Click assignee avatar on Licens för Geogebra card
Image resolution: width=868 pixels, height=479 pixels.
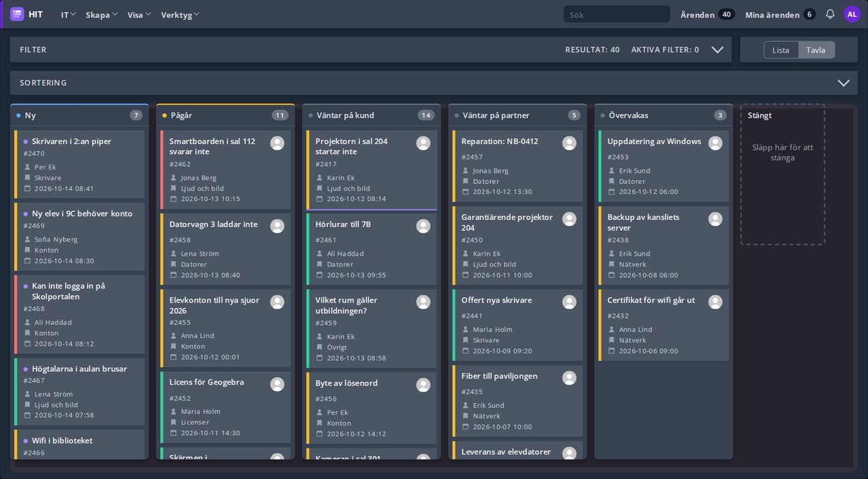[x=277, y=384]
